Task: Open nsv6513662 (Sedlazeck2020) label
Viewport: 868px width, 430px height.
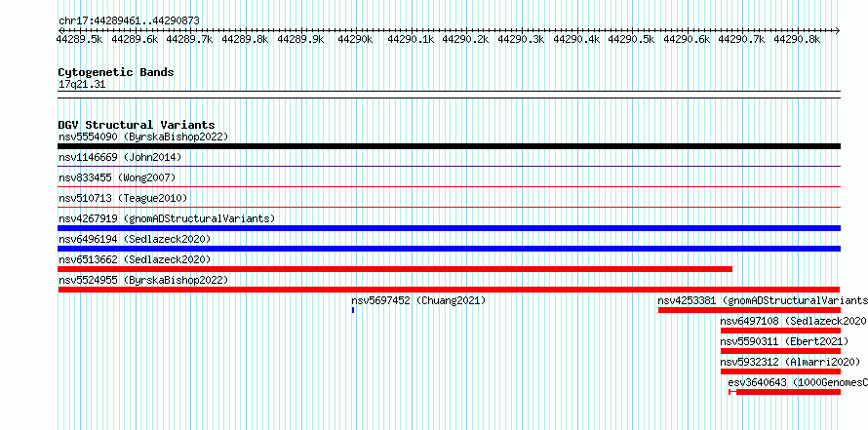Action: [x=135, y=259]
